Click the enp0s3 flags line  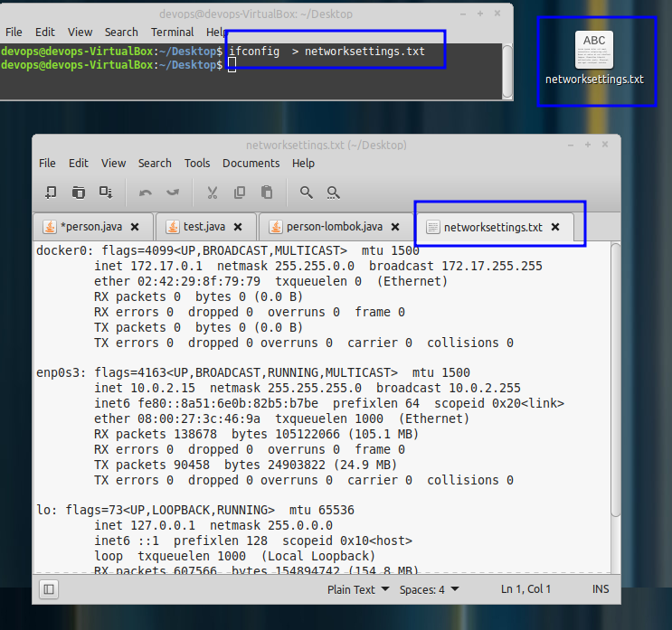click(x=253, y=372)
